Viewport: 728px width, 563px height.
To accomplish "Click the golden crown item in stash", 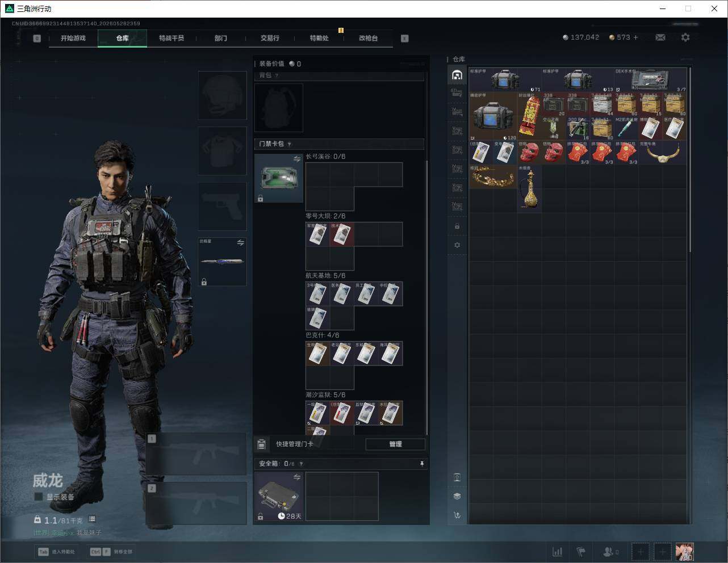I will (493, 177).
